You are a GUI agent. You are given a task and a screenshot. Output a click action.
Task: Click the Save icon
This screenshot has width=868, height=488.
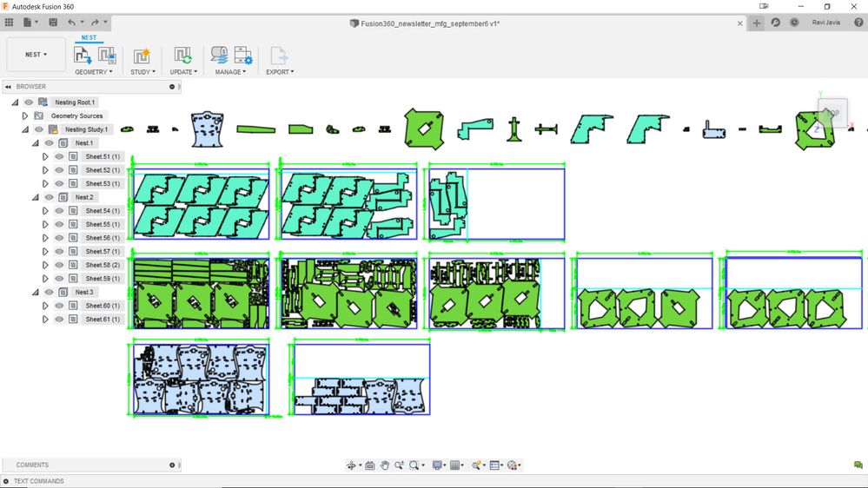pos(53,22)
